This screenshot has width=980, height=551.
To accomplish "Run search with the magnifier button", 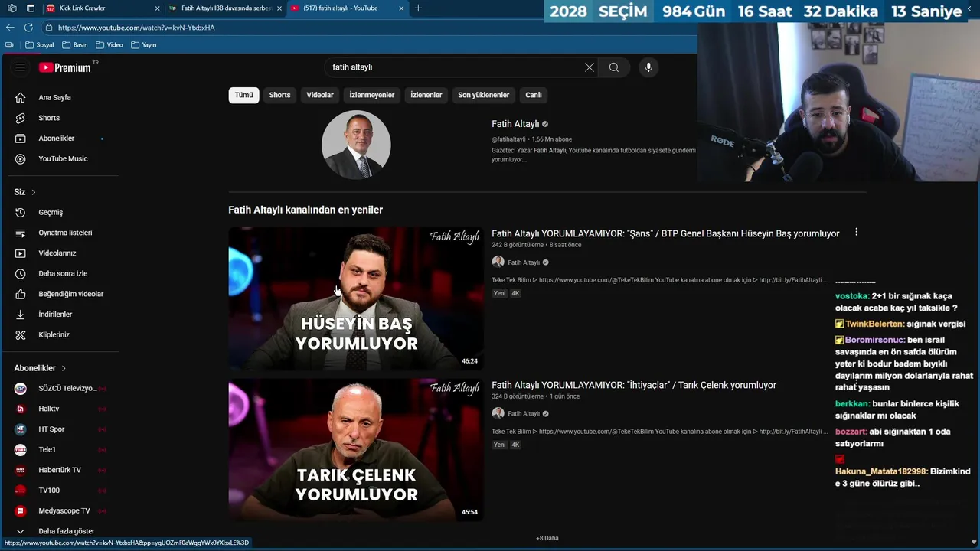I will click(x=614, y=67).
